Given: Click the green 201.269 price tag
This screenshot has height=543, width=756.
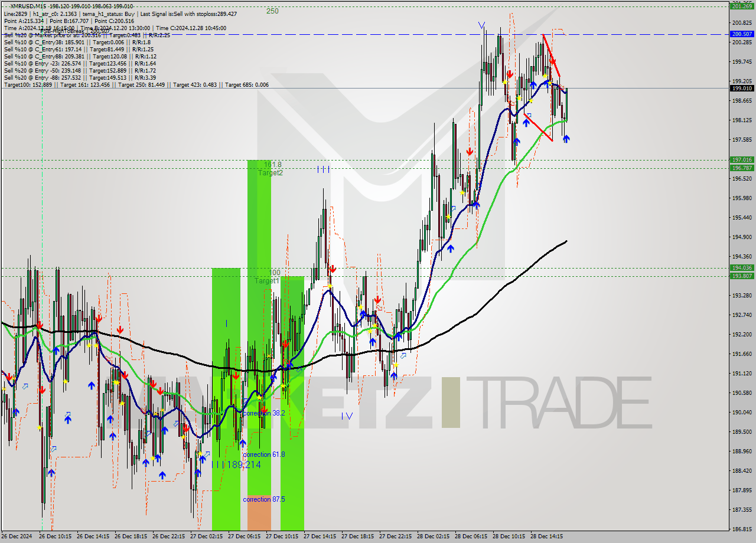Looking at the screenshot, I should pyautogui.click(x=742, y=6).
